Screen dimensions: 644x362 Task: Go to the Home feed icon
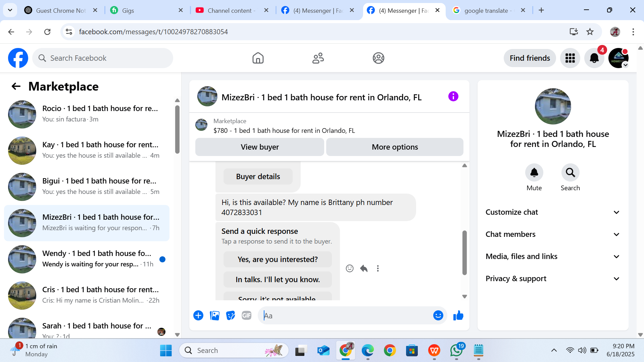click(x=258, y=58)
